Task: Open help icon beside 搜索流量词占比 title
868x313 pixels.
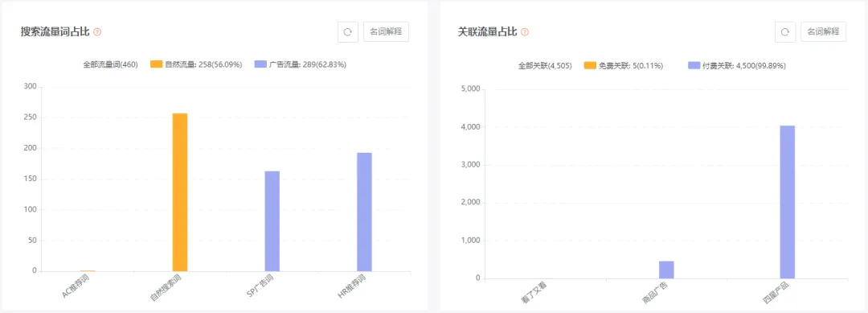Action: 97,32
